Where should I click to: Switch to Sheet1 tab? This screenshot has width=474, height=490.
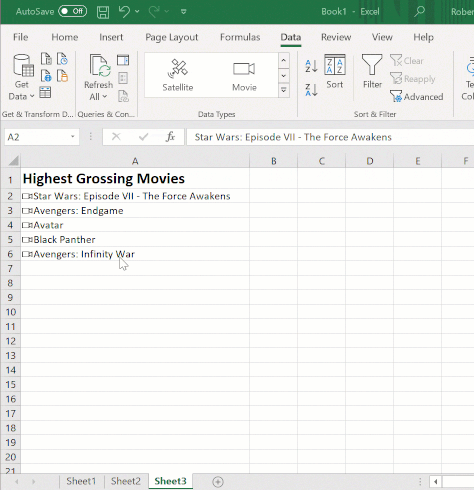(x=81, y=481)
